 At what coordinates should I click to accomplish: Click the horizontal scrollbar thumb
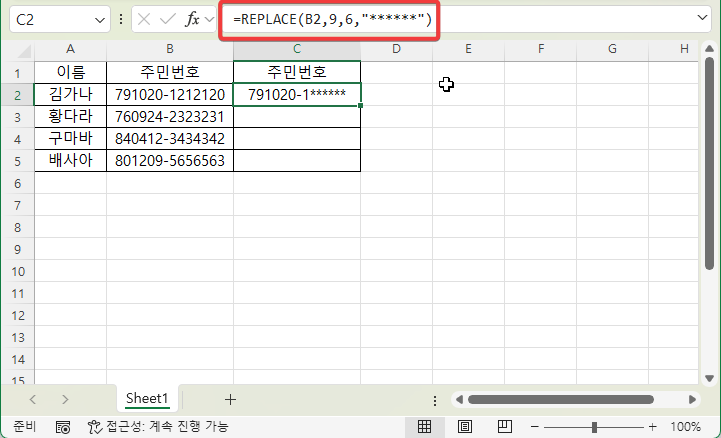pos(561,399)
